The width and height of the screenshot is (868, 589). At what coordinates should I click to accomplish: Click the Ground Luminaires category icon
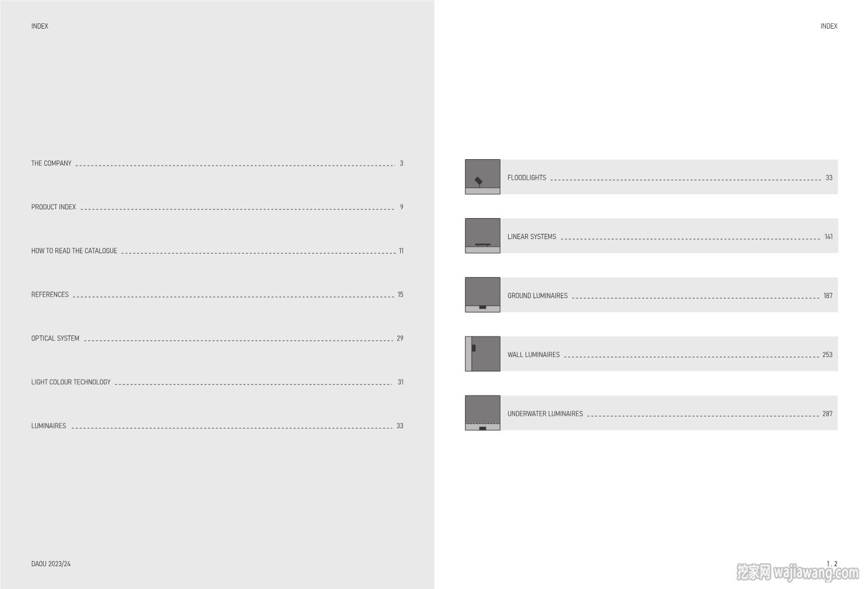click(482, 294)
